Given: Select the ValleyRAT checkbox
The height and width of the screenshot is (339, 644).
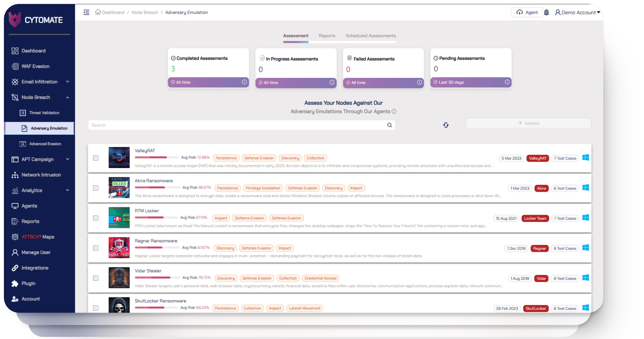Looking at the screenshot, I should click(x=96, y=158).
